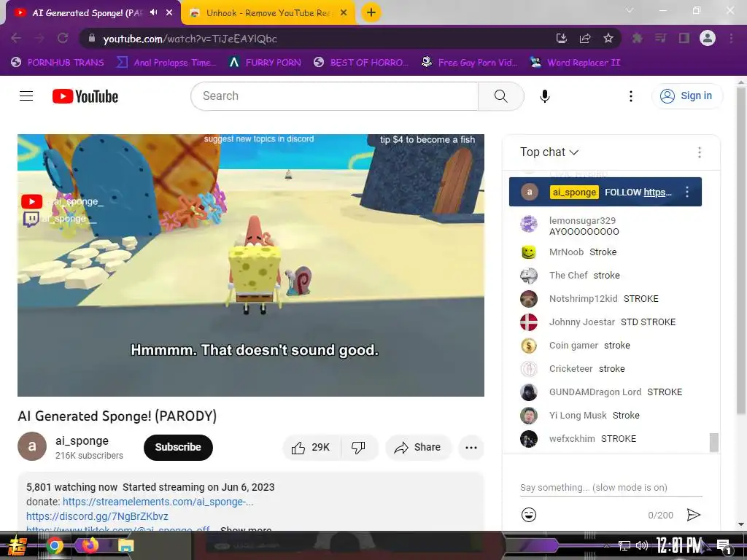The image size is (747, 560).
Task: Open the Chrome profile avatar
Action: pyautogui.click(x=708, y=38)
